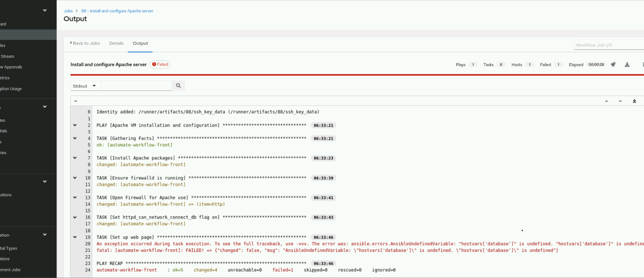
Task: Click the 06:33:39 timestamp badge
Action: pyautogui.click(x=323, y=178)
